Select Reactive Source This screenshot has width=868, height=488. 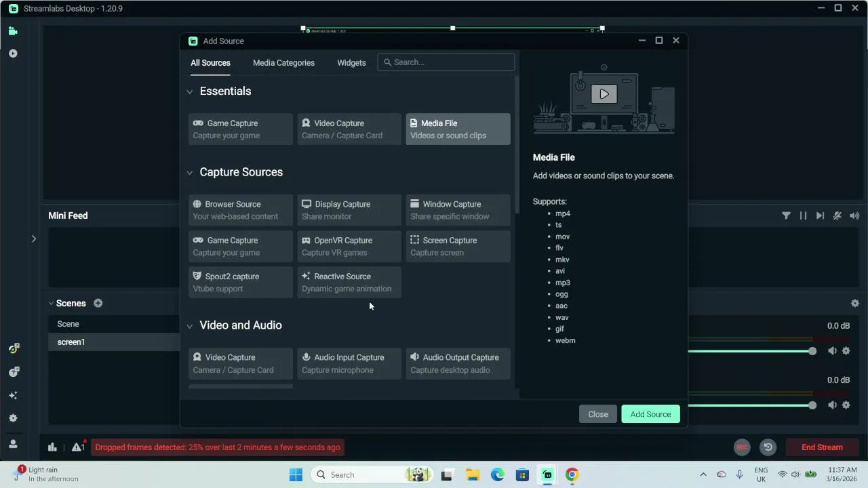point(349,282)
